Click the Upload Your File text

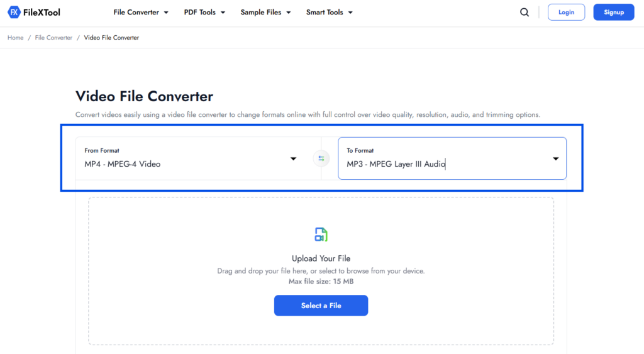pyautogui.click(x=321, y=258)
